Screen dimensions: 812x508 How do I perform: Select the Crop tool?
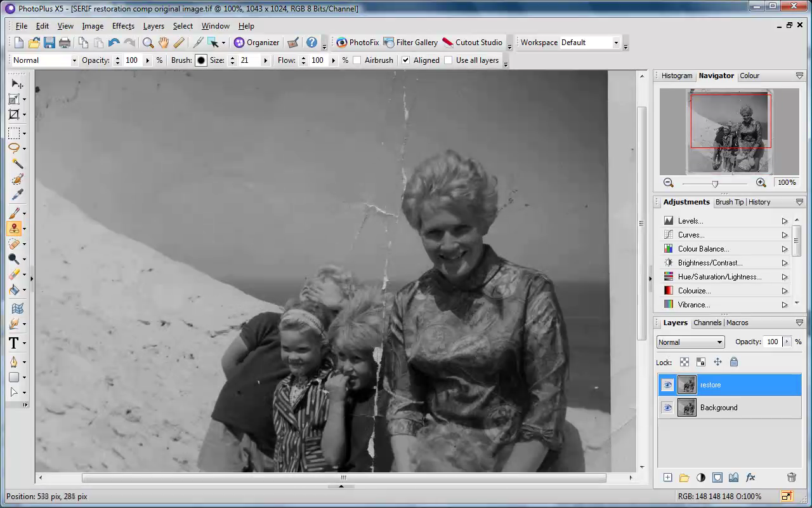[x=14, y=115]
